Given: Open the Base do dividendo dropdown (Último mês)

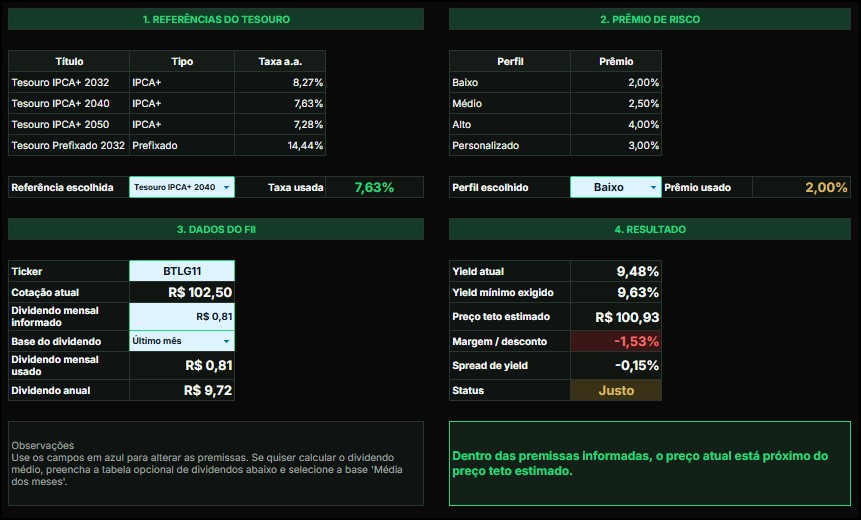Looking at the screenshot, I should [x=182, y=341].
